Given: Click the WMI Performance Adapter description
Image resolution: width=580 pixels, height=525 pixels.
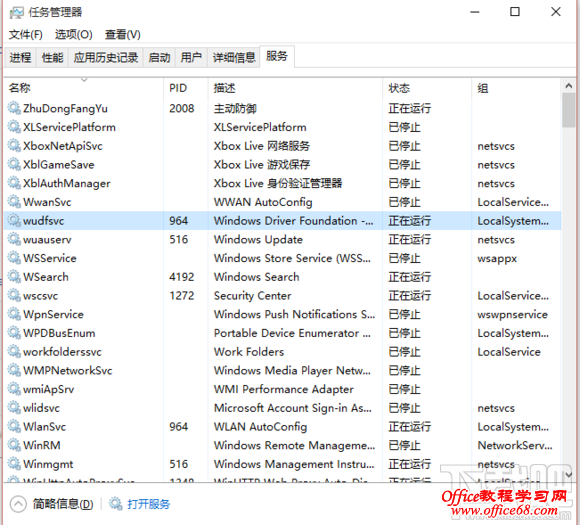Looking at the screenshot, I should pos(283,389).
